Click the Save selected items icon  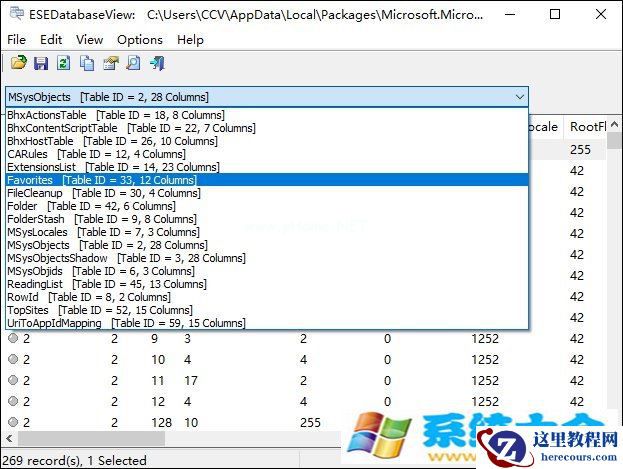pos(41,63)
